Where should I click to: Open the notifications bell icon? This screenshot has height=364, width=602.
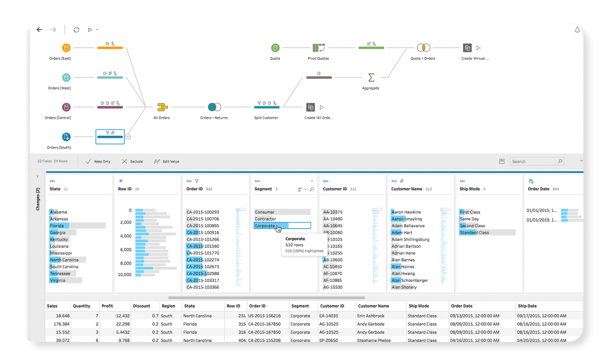[577, 30]
